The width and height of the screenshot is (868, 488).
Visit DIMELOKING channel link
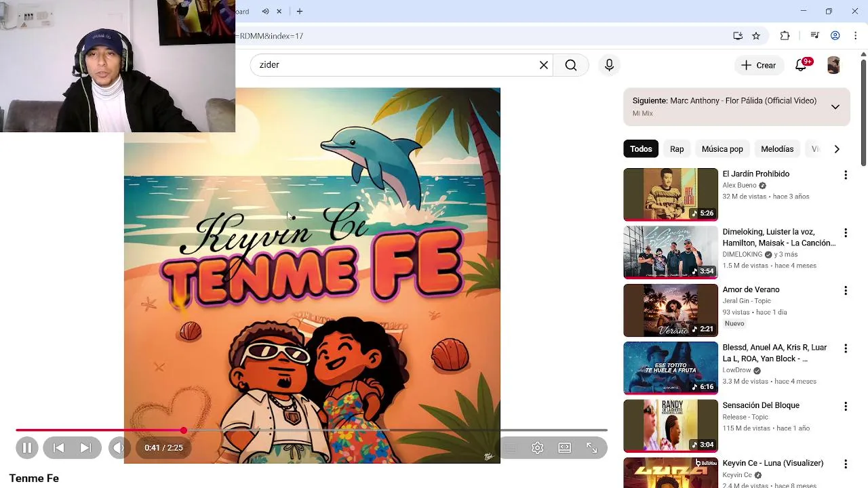[x=743, y=255]
